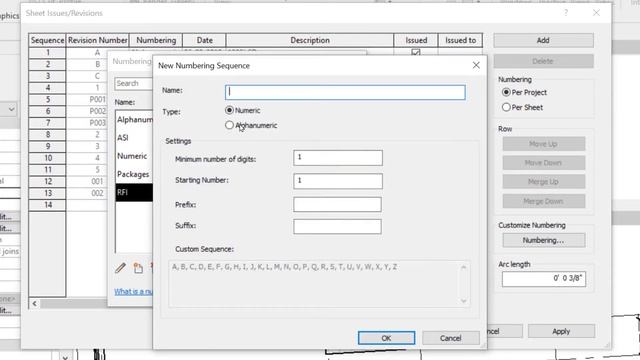Click the Custom Sequence scroll down arrow
640x360 pixels.
463,301
